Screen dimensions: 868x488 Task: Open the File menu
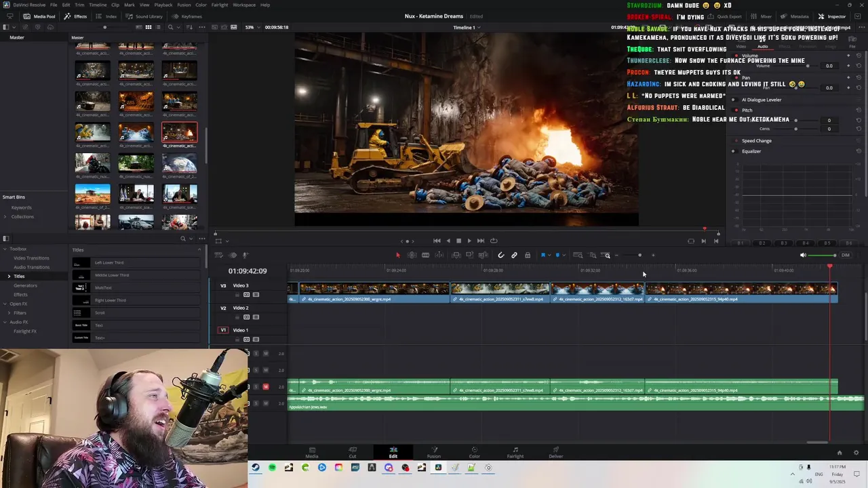[x=54, y=5]
